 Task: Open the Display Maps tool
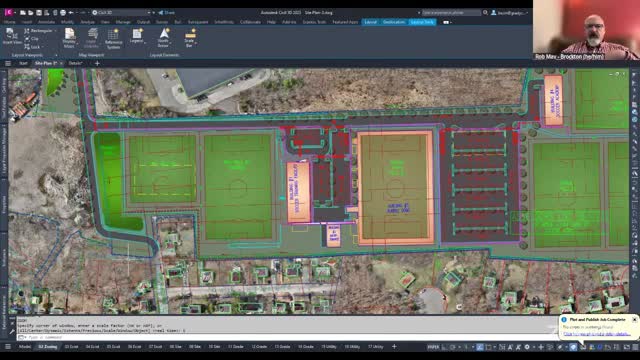coord(69,38)
